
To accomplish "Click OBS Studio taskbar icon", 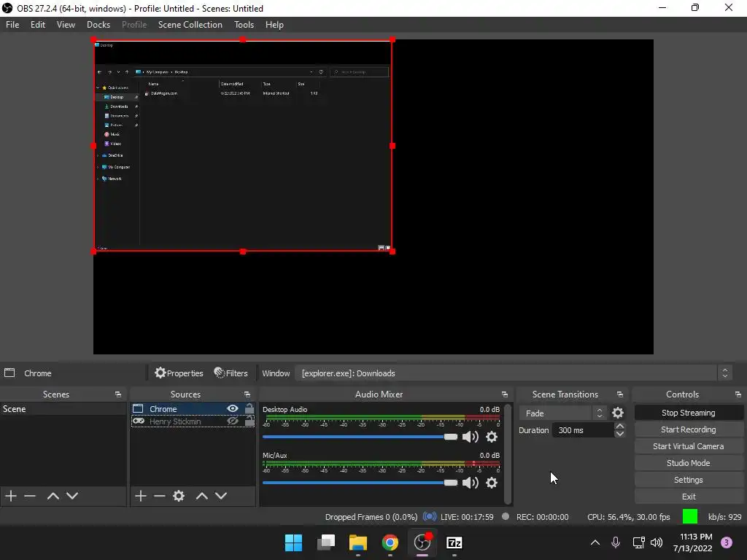I will pos(422,542).
